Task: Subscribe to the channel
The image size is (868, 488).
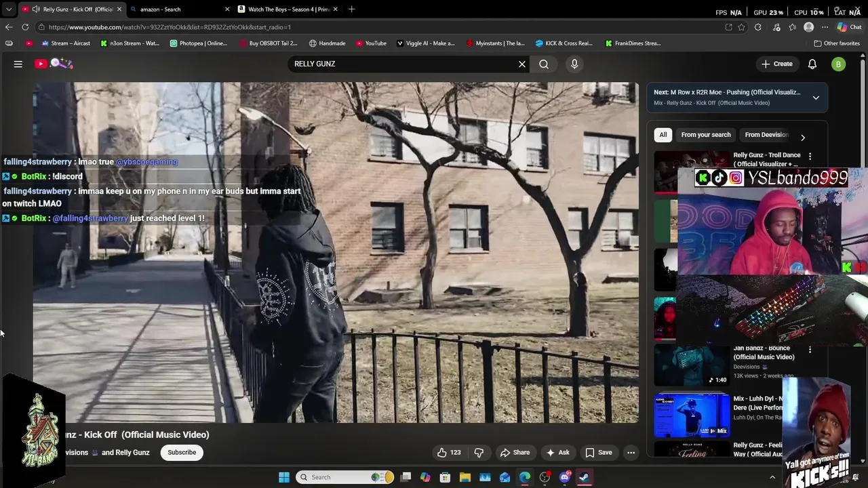Action: click(x=182, y=453)
